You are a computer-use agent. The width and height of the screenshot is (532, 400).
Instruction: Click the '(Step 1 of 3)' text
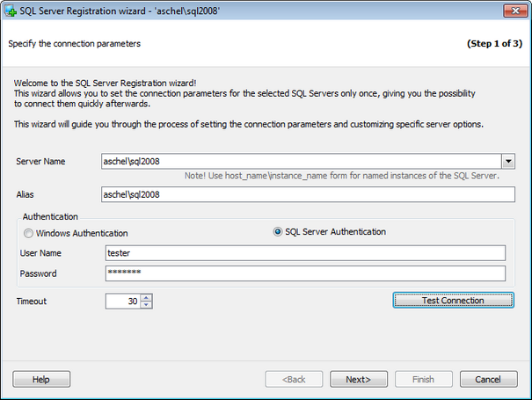coord(495,43)
